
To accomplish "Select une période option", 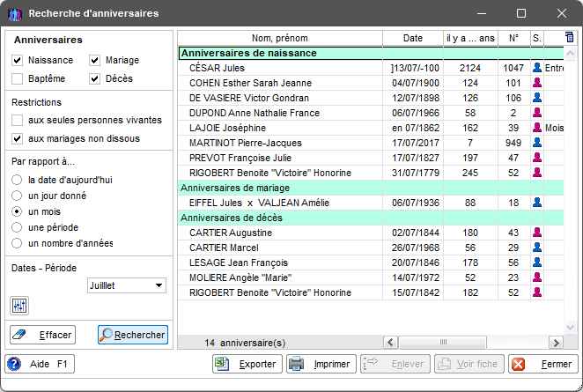I will [x=17, y=227].
